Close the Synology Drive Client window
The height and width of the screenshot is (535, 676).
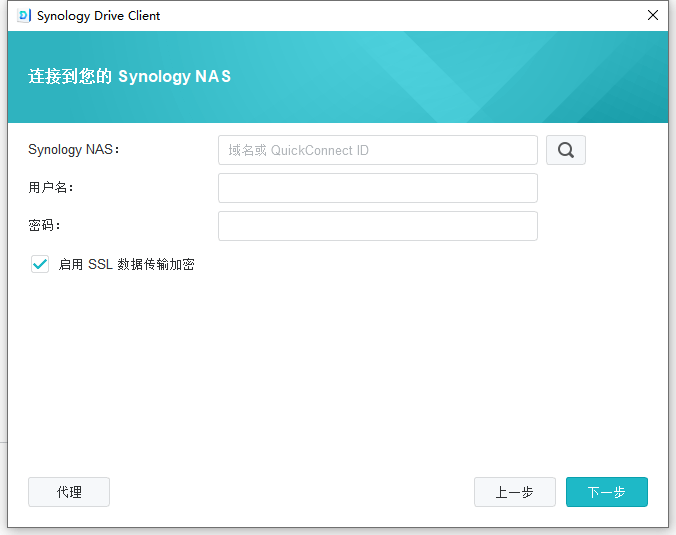(653, 16)
